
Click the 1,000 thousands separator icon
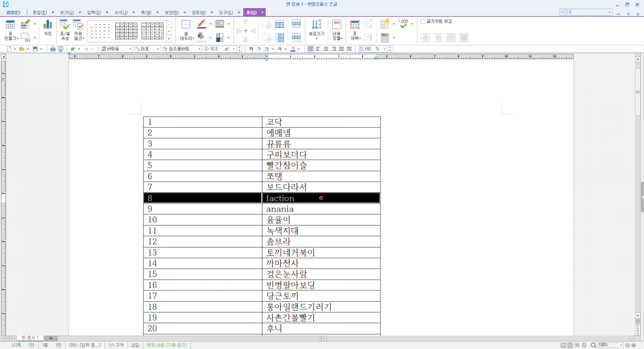(403, 24)
